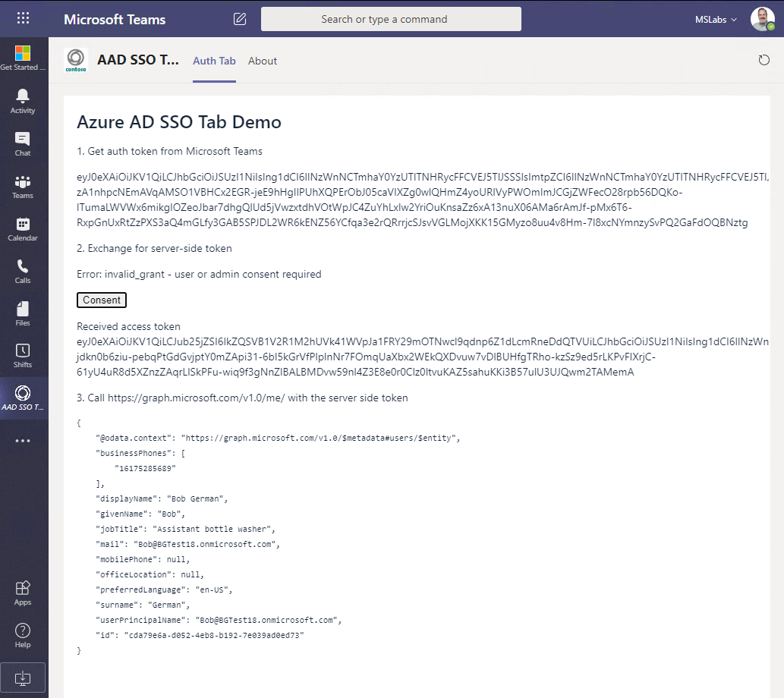The height and width of the screenshot is (698, 784).
Task: Click the officeLocation null line
Action: (150, 575)
